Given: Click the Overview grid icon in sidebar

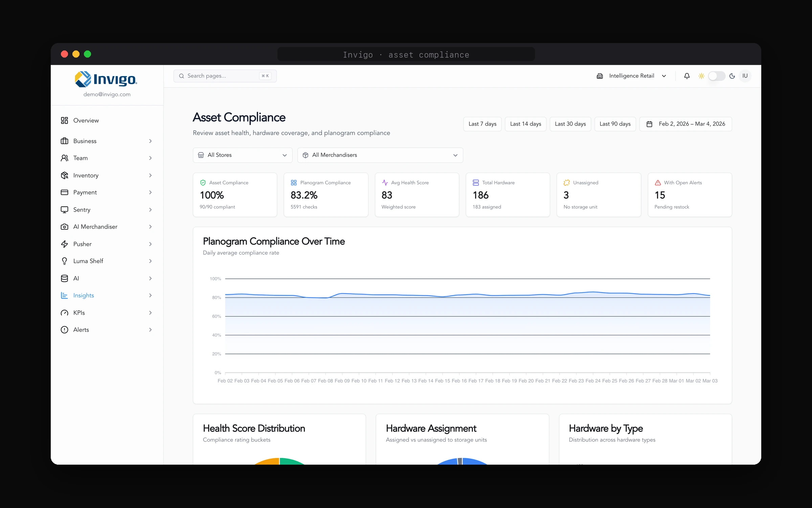Looking at the screenshot, I should (x=64, y=121).
